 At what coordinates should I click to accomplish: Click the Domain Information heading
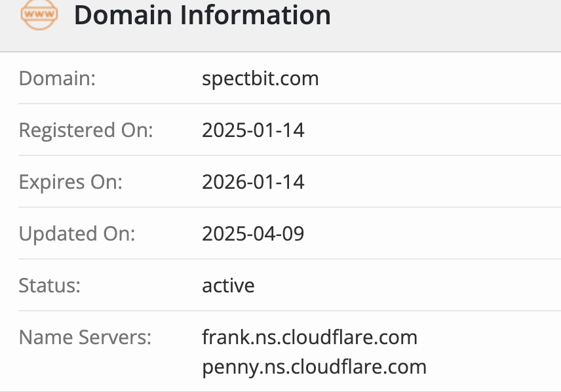(x=203, y=15)
